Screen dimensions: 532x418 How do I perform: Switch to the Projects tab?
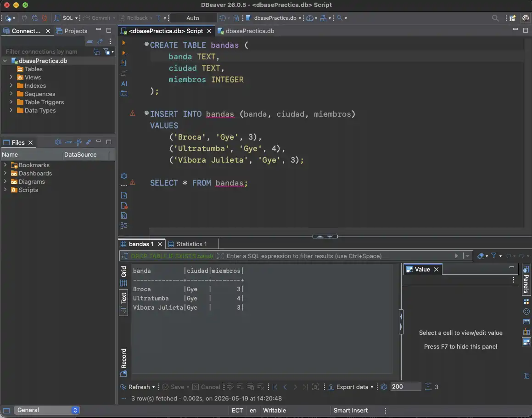coord(72,31)
